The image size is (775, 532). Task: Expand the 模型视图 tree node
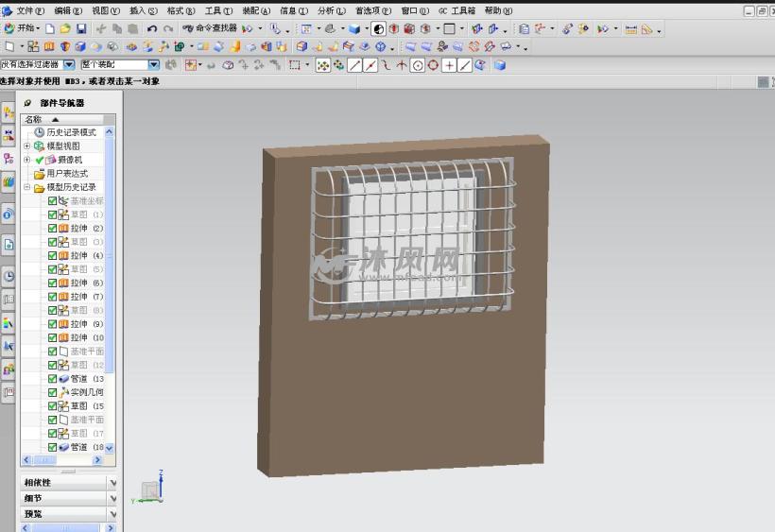[27, 146]
